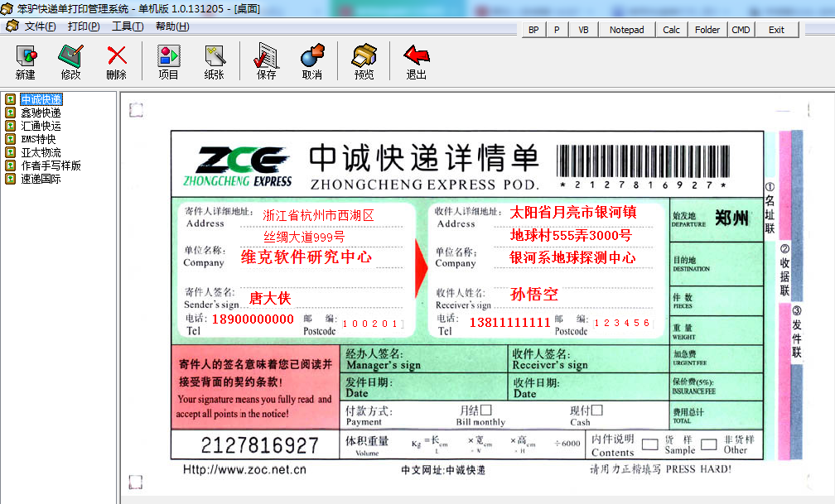Check the 非货样 Other box
The image size is (835, 504).
(x=709, y=444)
